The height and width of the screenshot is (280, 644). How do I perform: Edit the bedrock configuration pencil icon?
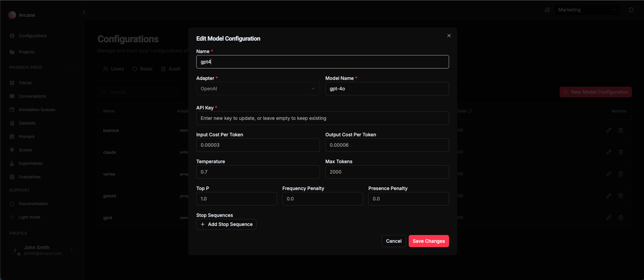coord(609,130)
